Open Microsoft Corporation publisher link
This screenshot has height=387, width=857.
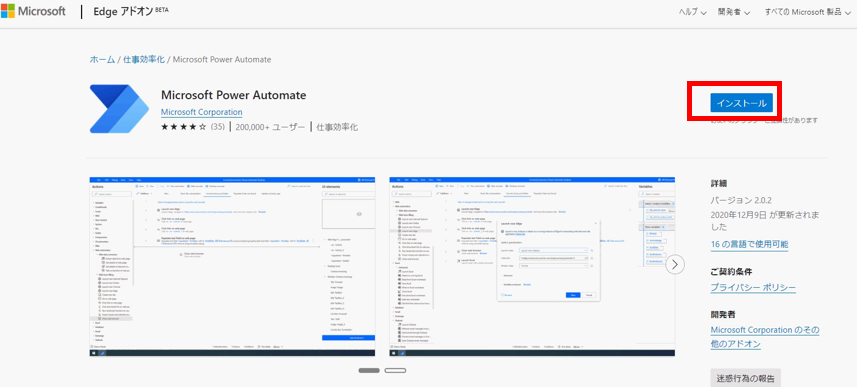202,112
